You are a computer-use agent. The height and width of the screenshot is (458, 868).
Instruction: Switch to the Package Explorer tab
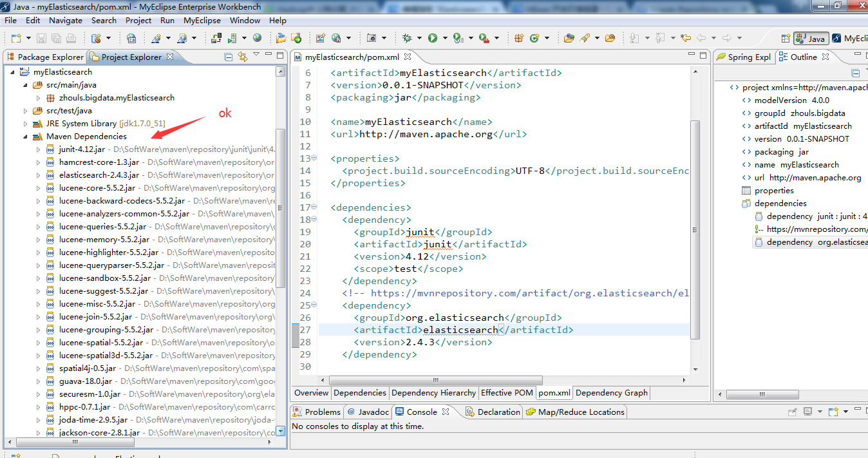pos(45,57)
